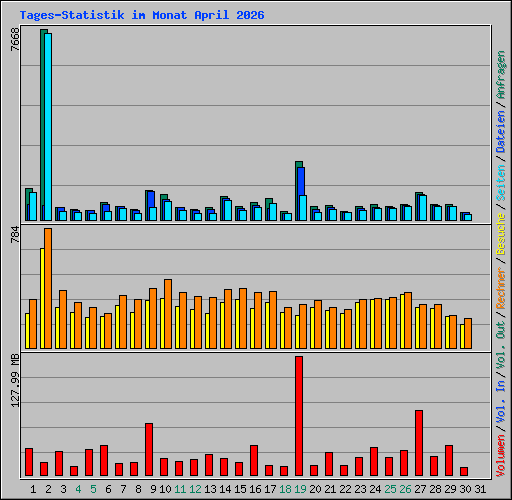
Task: Click day label '20' on the x-axis
Action: point(315,489)
